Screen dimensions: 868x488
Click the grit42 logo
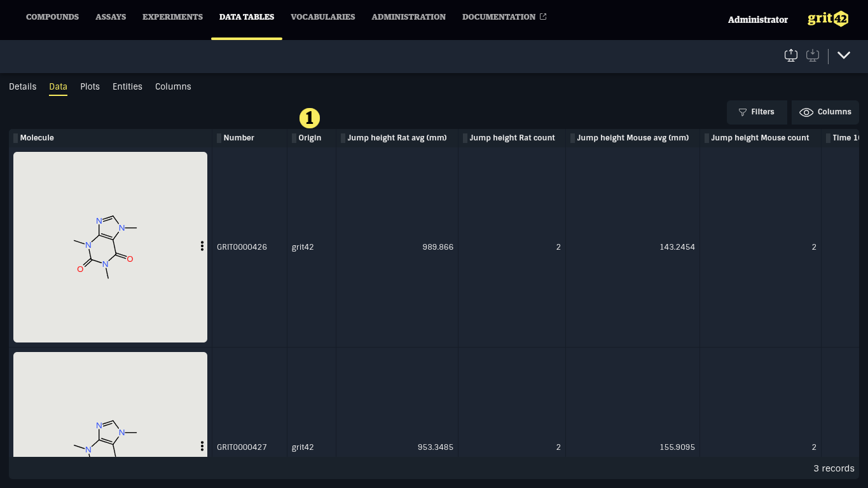click(827, 18)
